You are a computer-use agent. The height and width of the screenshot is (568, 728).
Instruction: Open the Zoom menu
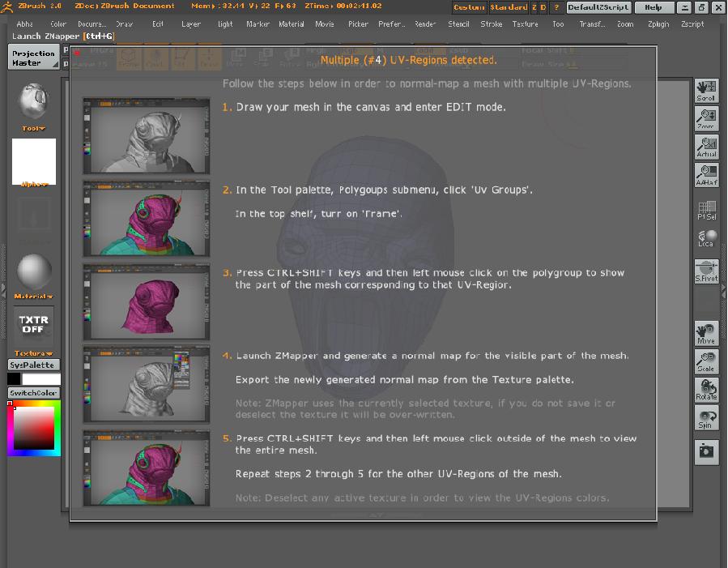[x=625, y=24]
